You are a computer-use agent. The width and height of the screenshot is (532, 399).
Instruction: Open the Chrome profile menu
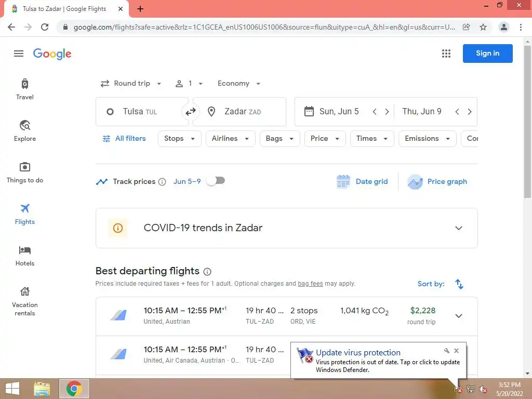point(504,27)
